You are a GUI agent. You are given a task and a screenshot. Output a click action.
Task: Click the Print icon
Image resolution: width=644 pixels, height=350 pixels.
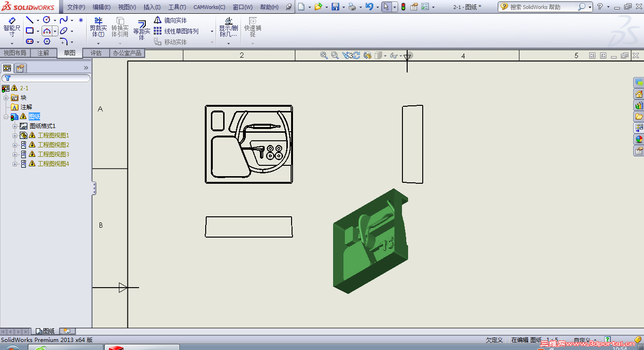[x=352, y=7]
